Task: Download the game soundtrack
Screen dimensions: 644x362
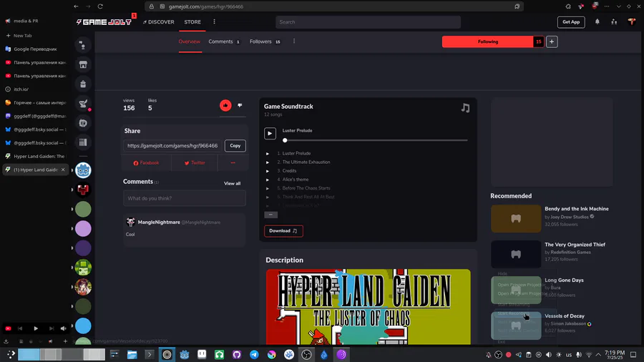Action: [x=283, y=230]
